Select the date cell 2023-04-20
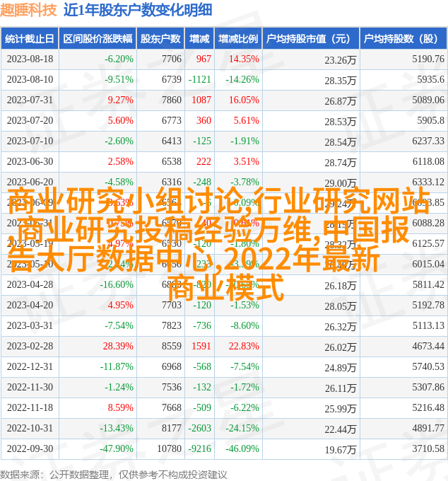The width and height of the screenshot is (448, 481). click(30, 306)
